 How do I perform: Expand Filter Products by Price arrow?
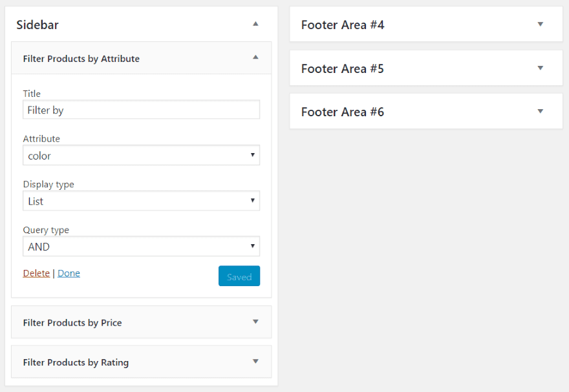coord(255,322)
